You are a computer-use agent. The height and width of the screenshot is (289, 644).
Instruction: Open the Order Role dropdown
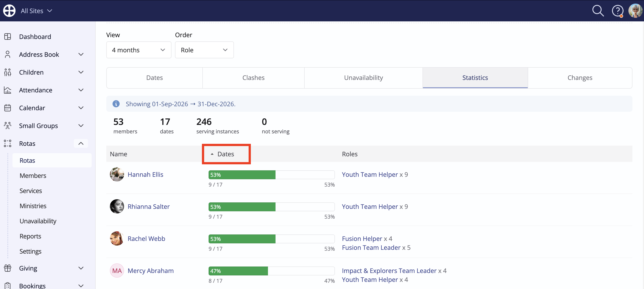pos(204,50)
